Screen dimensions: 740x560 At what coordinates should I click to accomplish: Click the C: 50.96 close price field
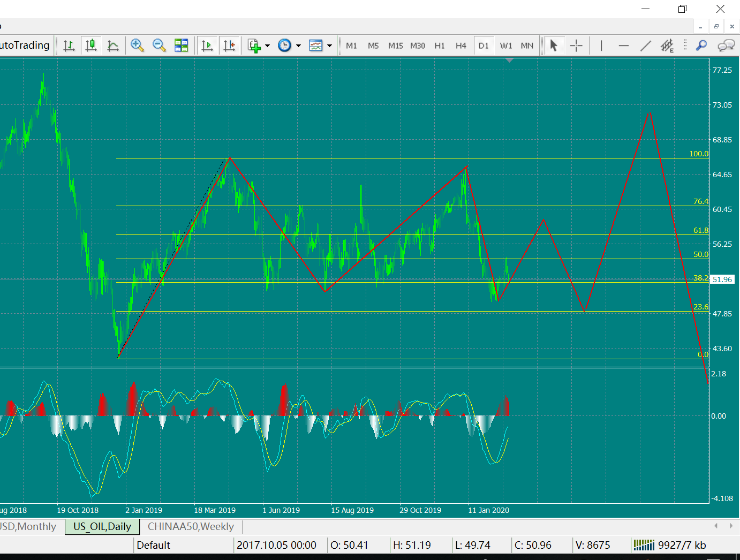click(533, 545)
